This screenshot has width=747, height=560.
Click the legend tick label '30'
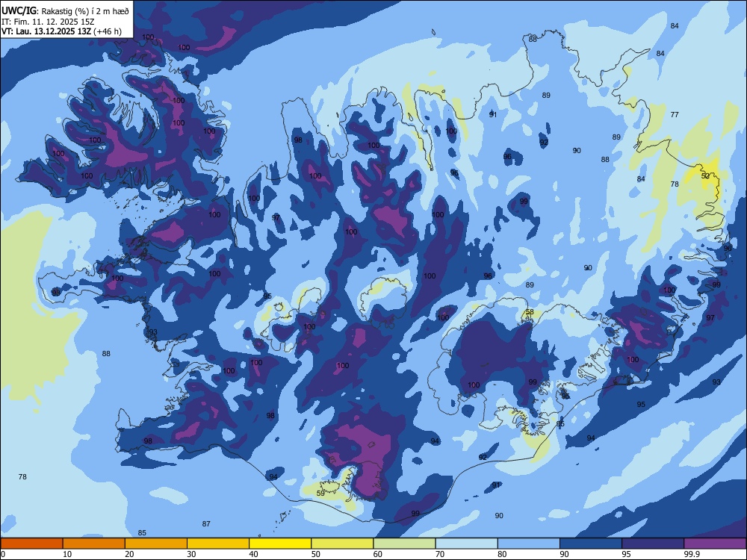click(191, 554)
